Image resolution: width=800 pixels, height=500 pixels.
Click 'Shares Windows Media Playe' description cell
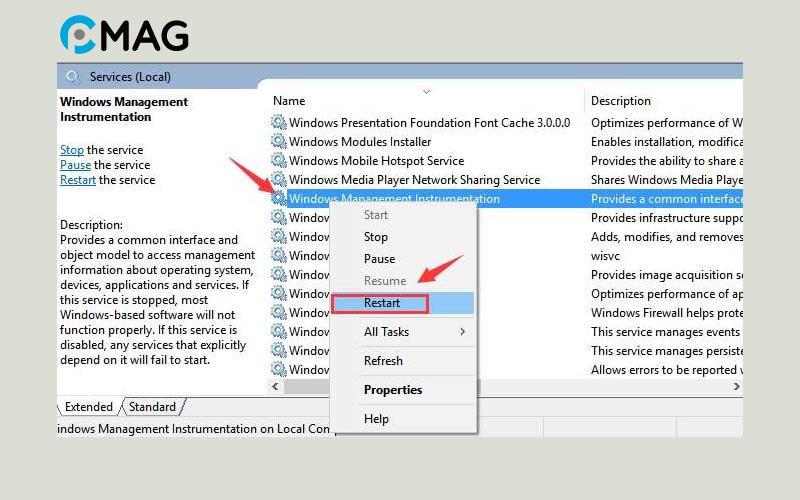coord(666,180)
